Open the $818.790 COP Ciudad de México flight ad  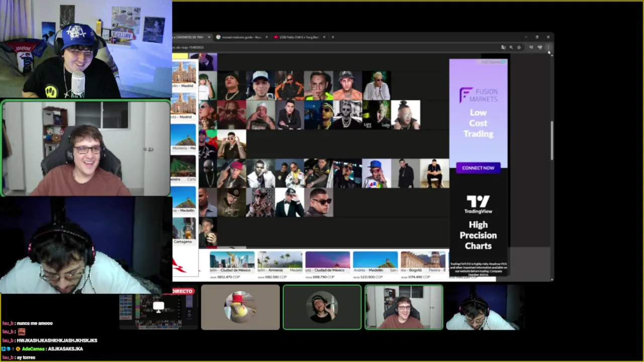click(328, 264)
